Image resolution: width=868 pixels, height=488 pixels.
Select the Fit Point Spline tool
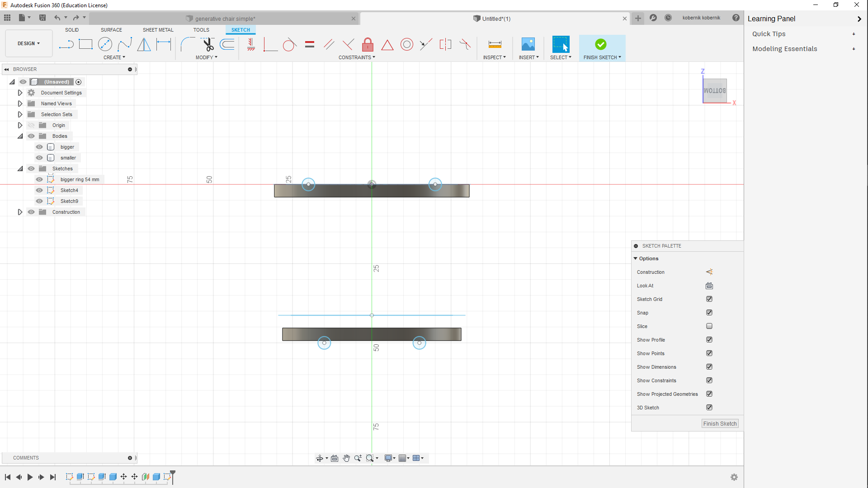pos(124,44)
